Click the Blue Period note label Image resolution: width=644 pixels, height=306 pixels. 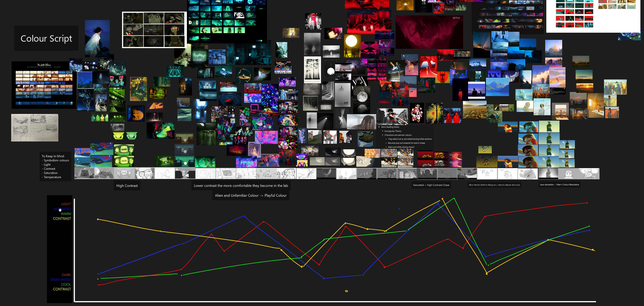click(494, 185)
